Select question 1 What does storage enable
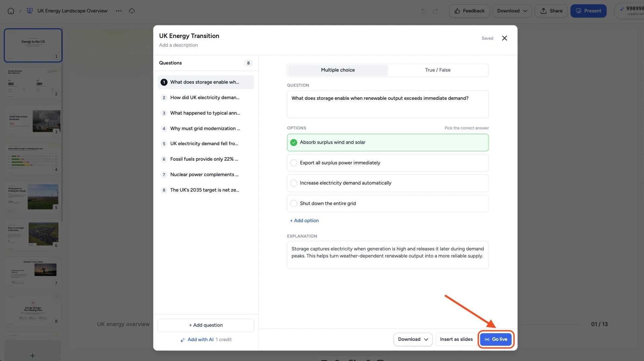Screen dimensions: 644x361 (206, 82)
